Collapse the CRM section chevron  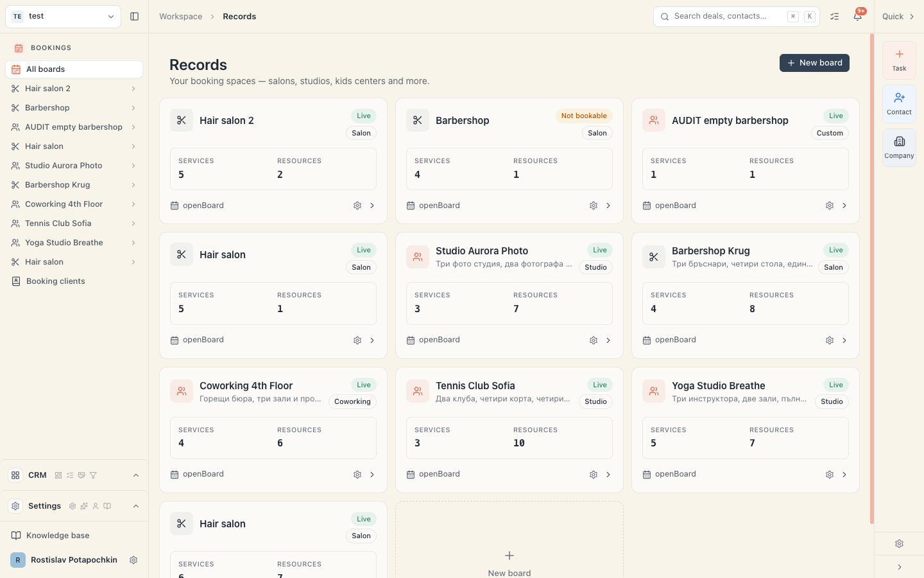(136, 475)
